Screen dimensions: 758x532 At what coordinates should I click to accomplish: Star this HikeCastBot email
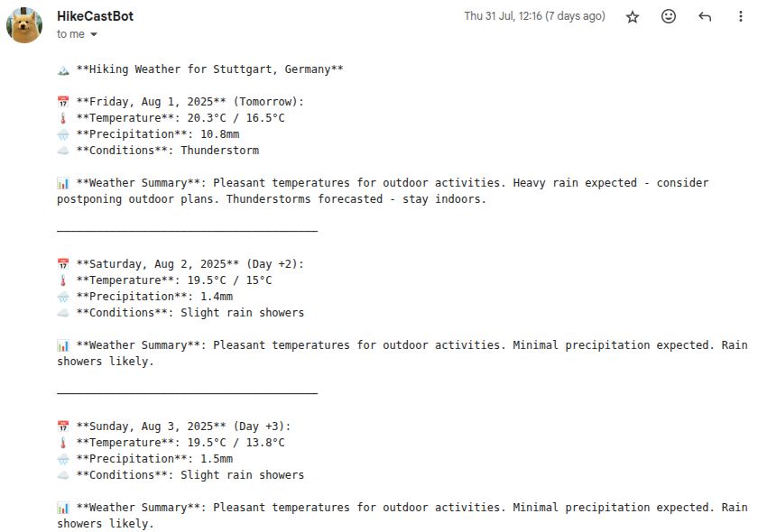[x=633, y=17]
